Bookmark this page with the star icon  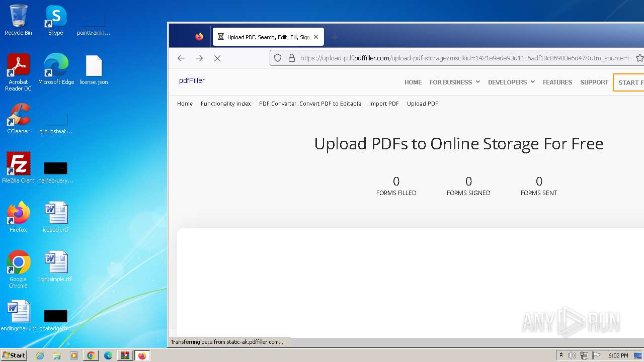639,58
